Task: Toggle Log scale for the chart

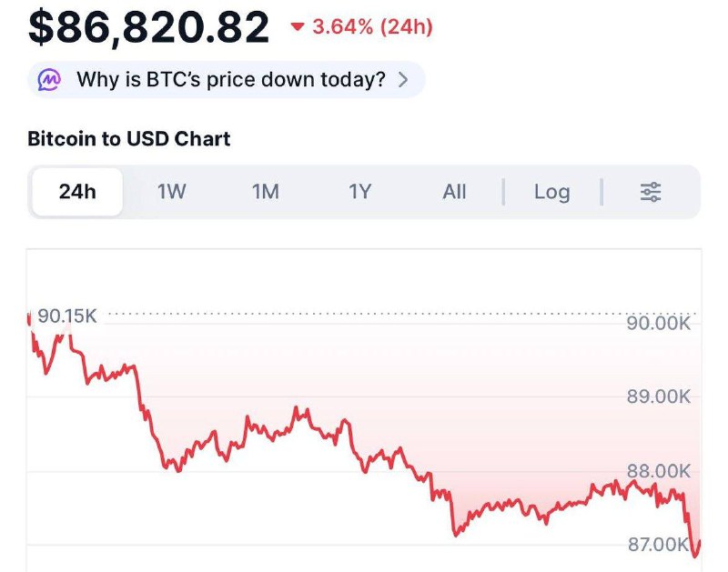Action: tap(551, 192)
